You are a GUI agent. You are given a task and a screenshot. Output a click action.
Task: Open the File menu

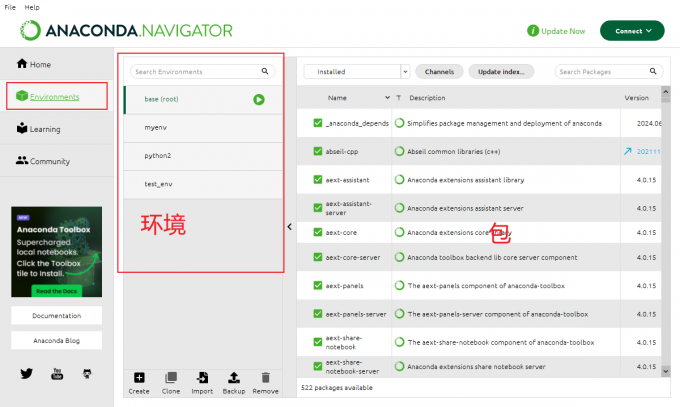(x=10, y=7)
